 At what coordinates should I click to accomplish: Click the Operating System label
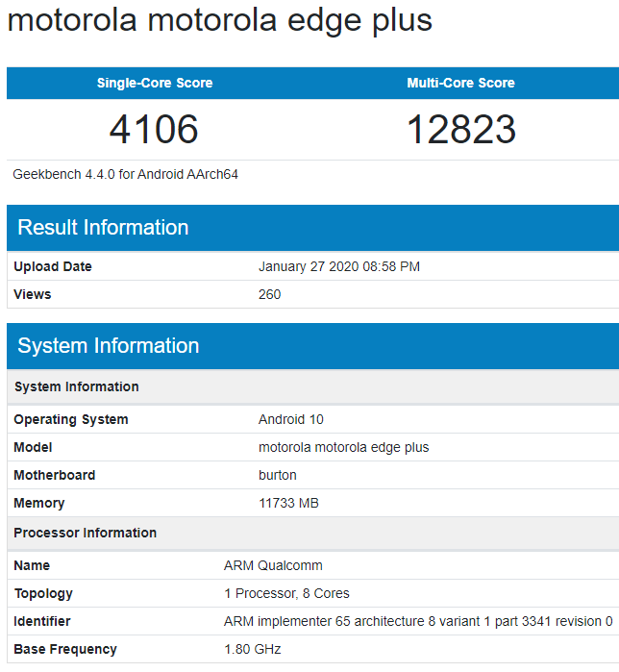click(x=71, y=419)
